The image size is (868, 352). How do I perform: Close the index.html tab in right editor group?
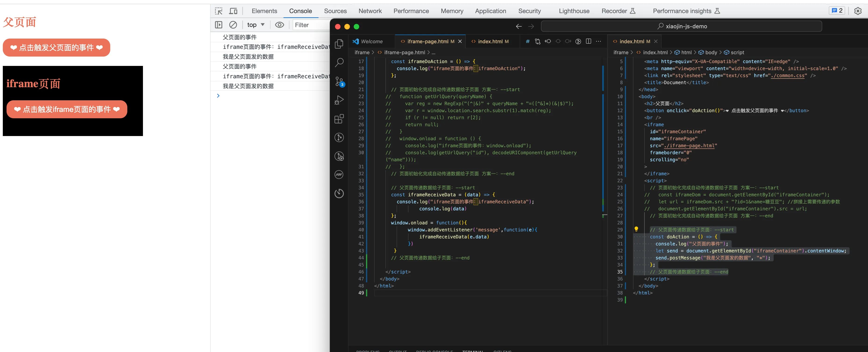click(x=656, y=41)
